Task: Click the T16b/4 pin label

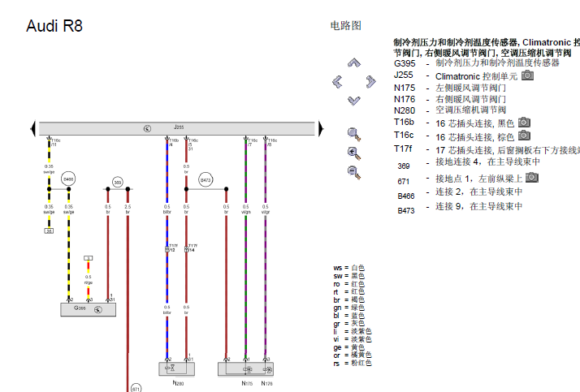Action: coord(174,142)
